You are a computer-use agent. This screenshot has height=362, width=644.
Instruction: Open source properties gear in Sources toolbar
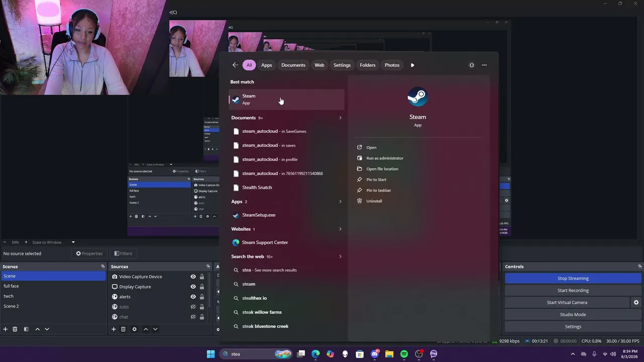[x=134, y=329]
